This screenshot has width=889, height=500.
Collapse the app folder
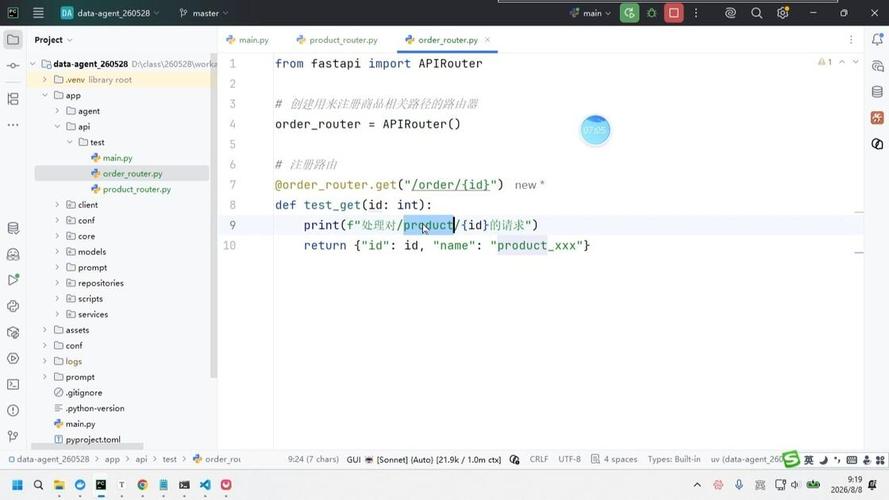click(45, 95)
